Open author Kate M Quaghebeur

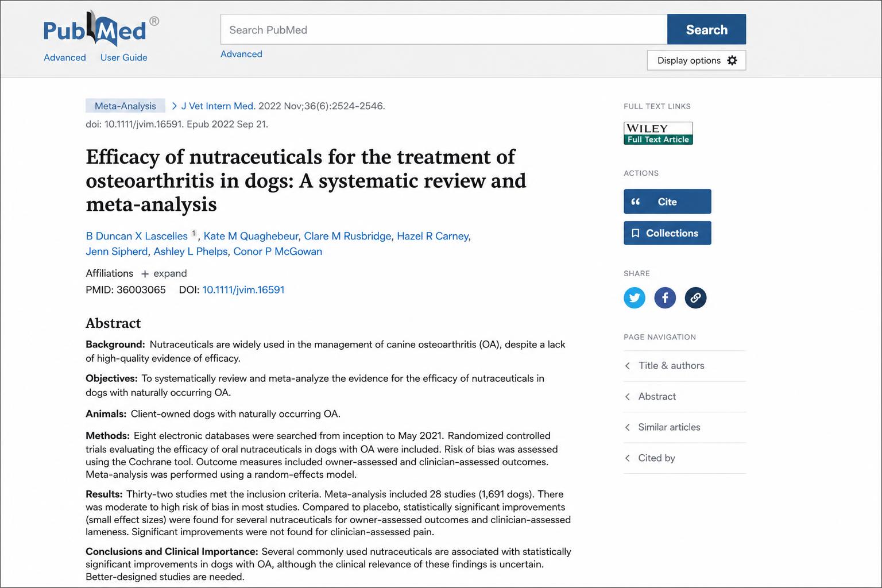[251, 236]
